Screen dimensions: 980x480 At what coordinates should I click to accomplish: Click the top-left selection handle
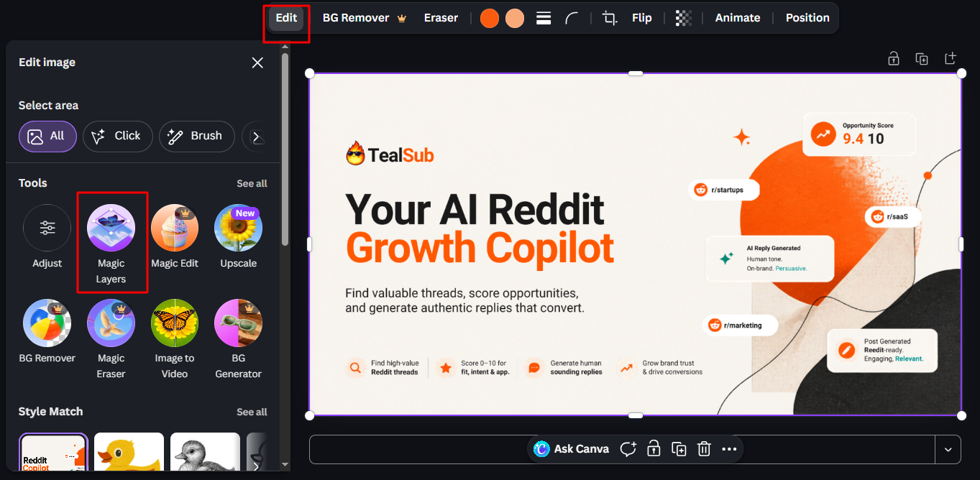click(x=310, y=73)
